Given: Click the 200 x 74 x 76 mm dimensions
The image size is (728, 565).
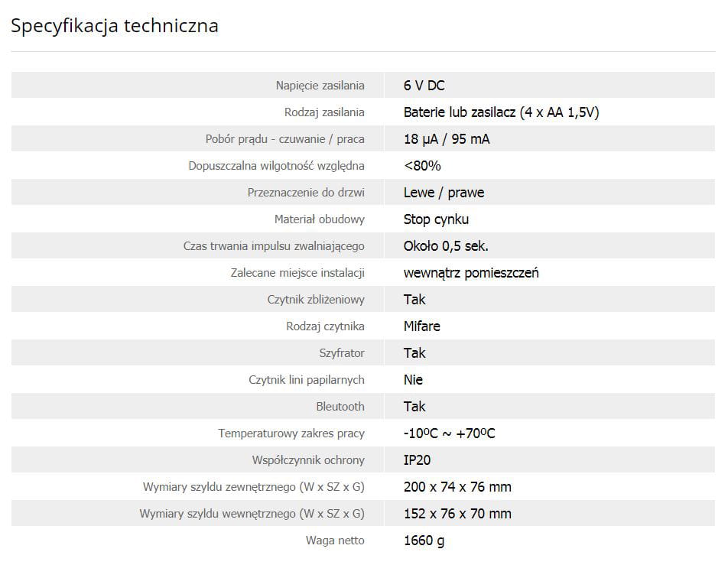Looking at the screenshot, I should [457, 487].
